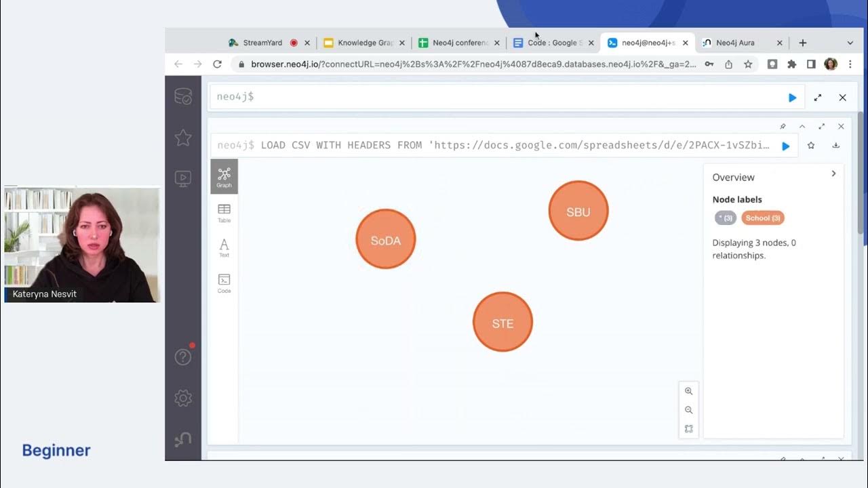868x488 pixels.
Task: Open the Help question mark icon
Action: (x=183, y=357)
